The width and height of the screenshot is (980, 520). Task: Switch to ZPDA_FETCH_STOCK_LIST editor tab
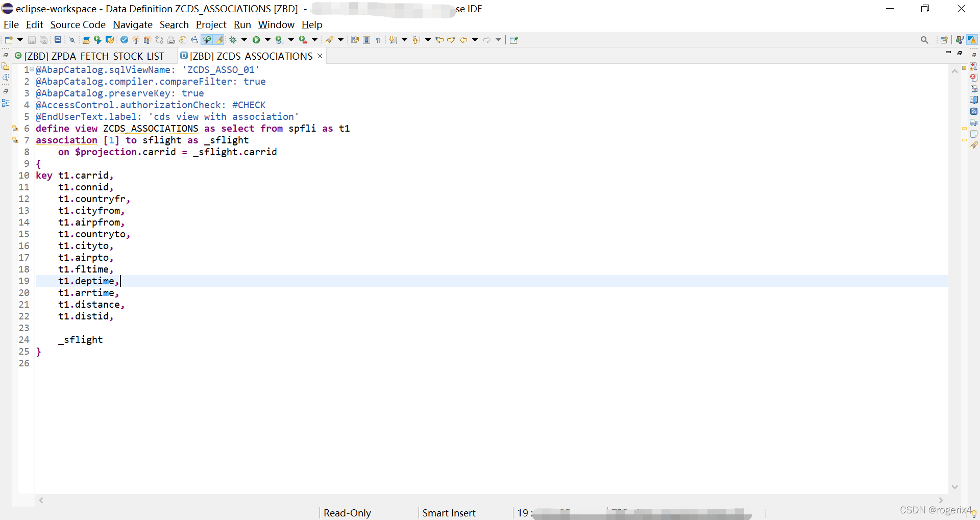(94, 56)
